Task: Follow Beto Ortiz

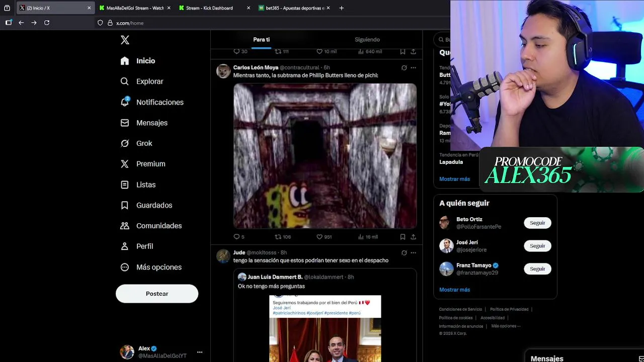Action: (x=537, y=223)
